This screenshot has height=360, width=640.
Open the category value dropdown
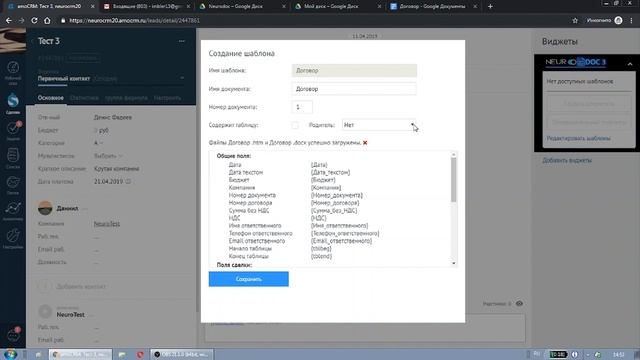pos(98,143)
